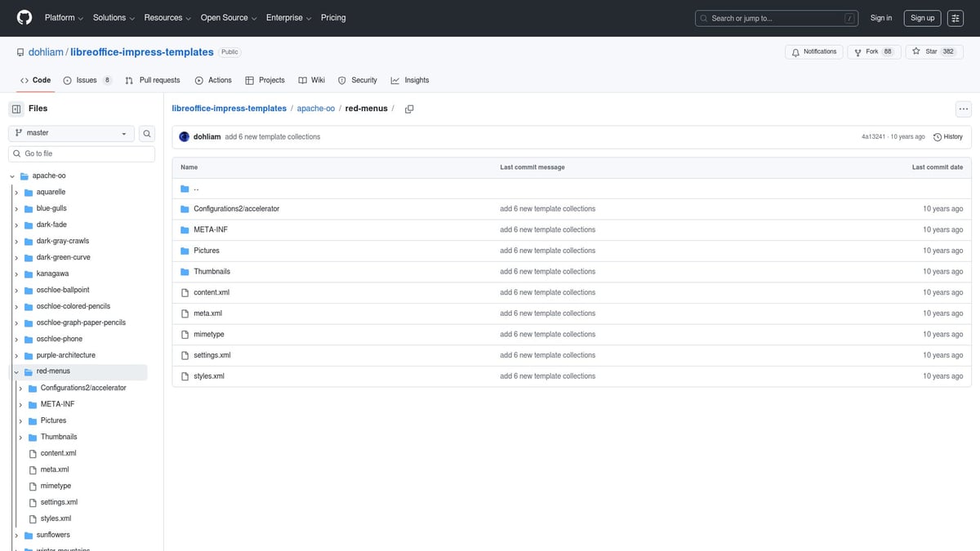Open the master branch dropdown

72,133
